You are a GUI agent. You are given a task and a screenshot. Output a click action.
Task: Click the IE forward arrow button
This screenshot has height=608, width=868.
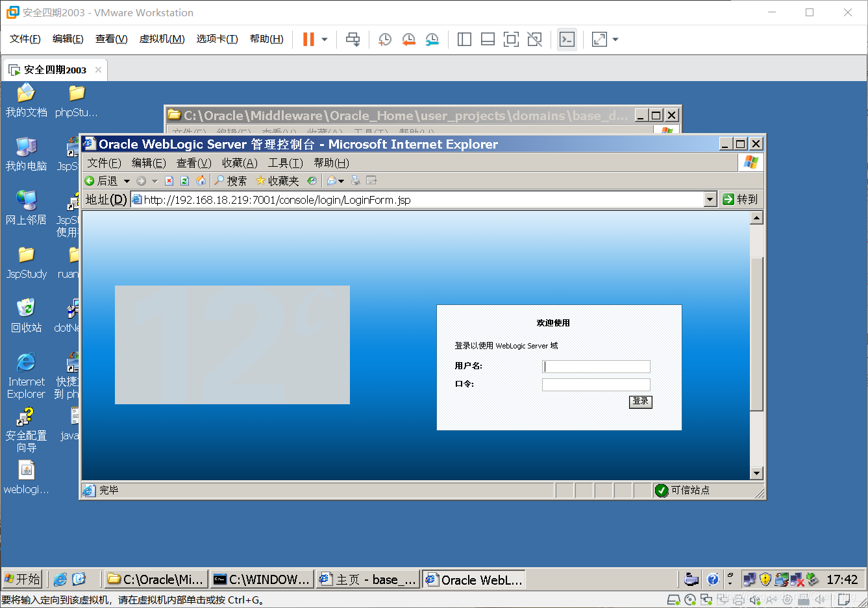click(x=141, y=181)
